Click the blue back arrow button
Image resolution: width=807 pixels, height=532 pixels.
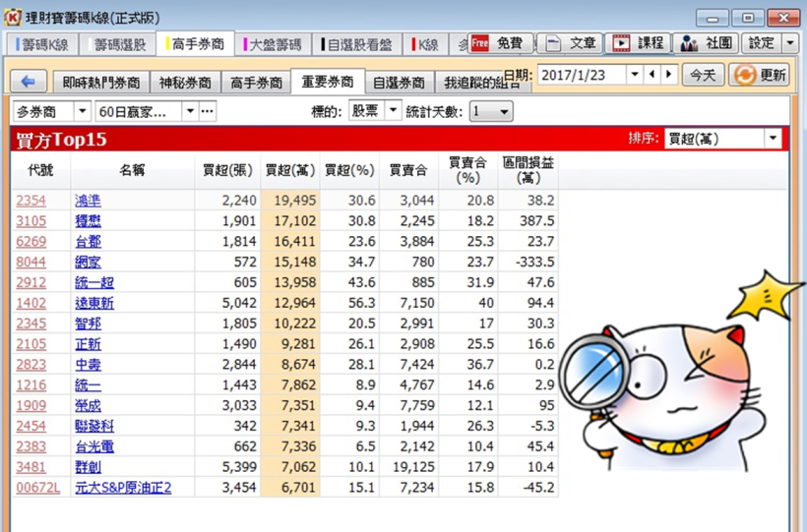29,82
